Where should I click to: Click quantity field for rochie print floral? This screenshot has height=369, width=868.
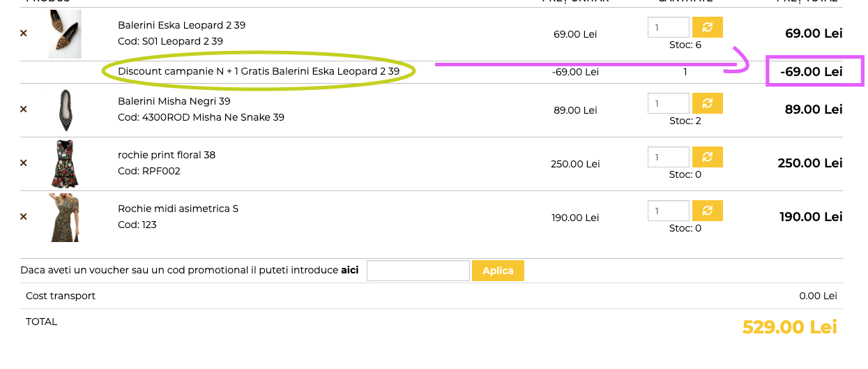pos(669,157)
